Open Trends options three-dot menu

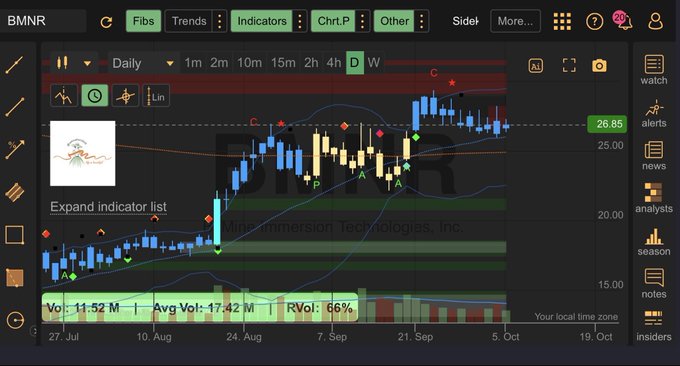tap(220, 21)
